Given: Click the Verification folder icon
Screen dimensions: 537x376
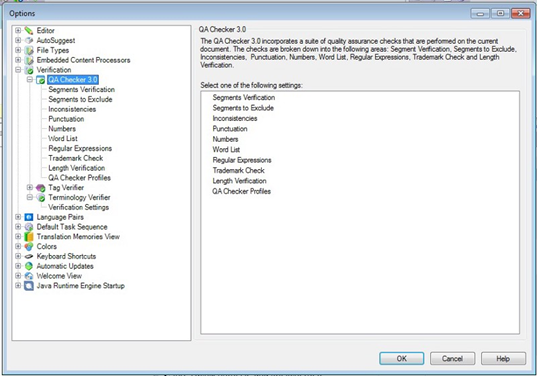Looking at the screenshot, I should [x=29, y=70].
